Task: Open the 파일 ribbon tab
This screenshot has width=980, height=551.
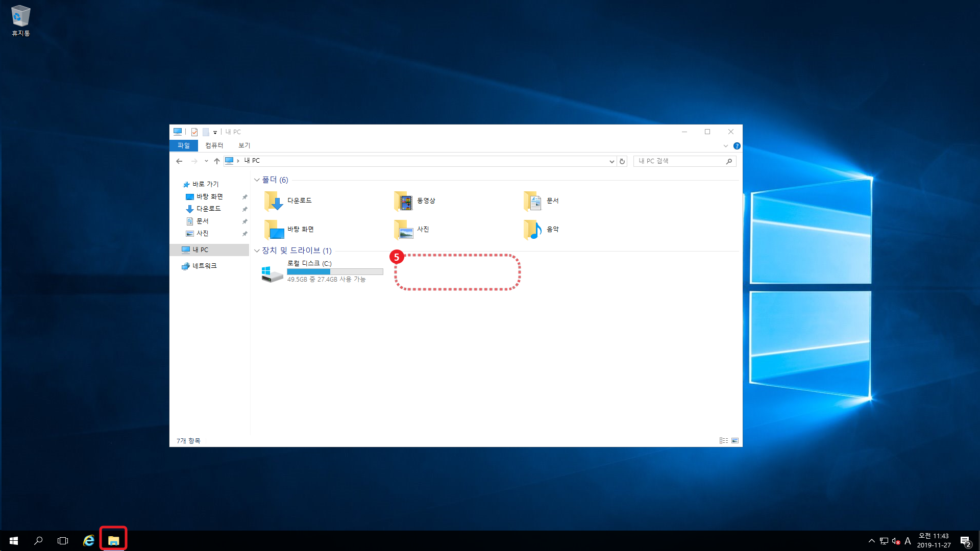Action: pos(184,146)
